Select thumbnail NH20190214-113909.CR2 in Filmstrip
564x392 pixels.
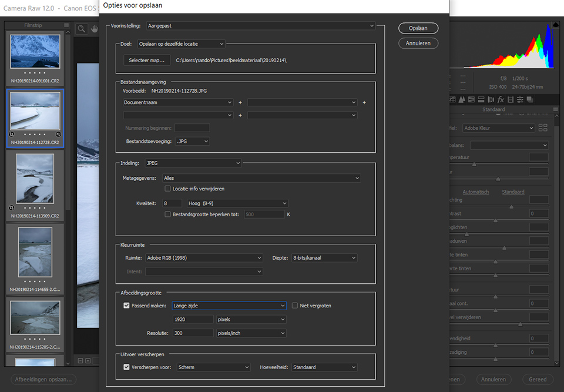[x=35, y=179]
